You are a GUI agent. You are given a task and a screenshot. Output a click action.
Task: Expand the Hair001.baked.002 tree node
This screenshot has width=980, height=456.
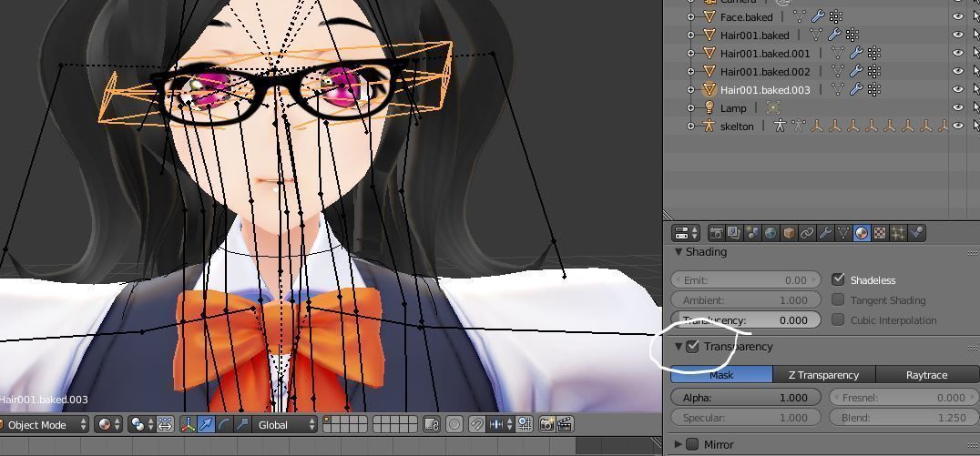tap(690, 71)
